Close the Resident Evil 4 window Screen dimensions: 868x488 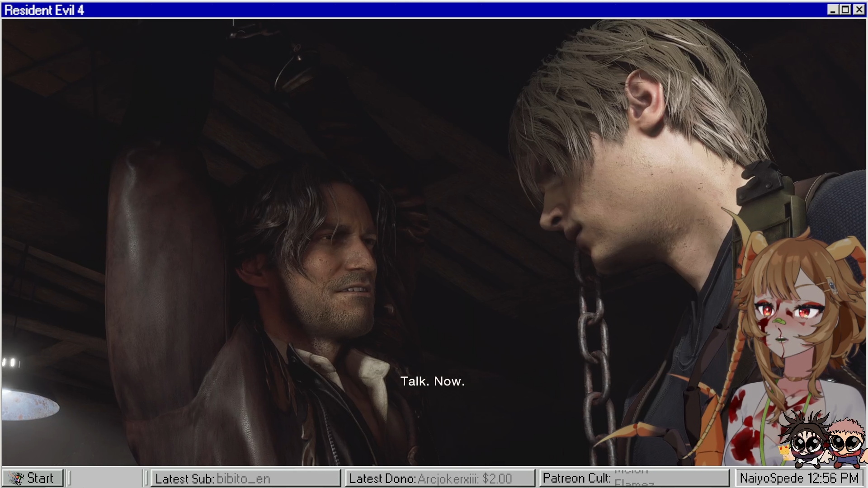[859, 9]
